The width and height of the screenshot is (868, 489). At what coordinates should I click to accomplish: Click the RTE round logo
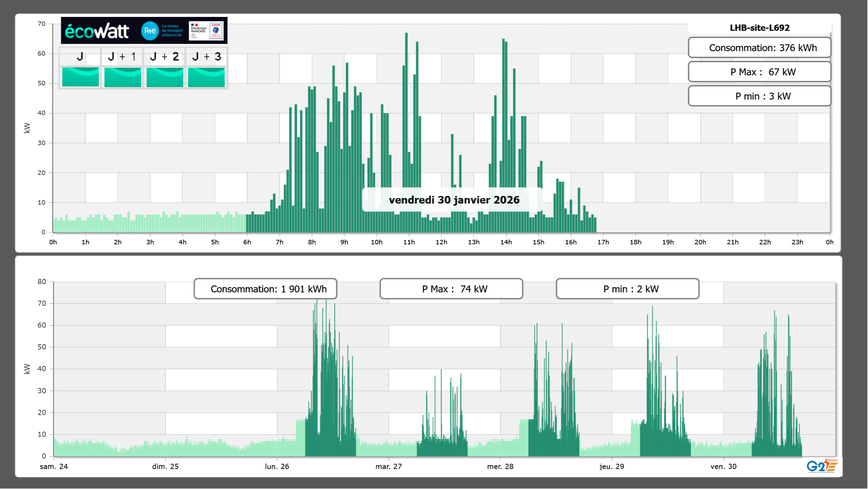pyautogui.click(x=150, y=31)
